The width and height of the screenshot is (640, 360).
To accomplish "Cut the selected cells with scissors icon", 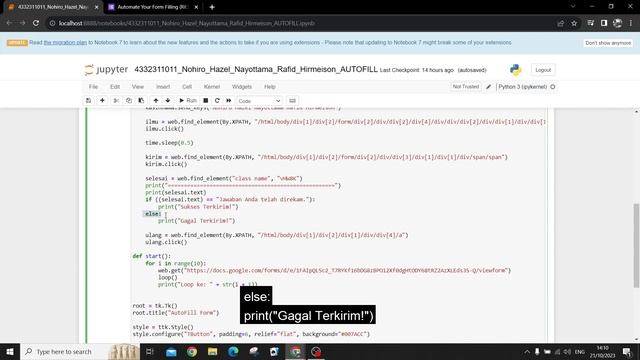I will point(116,100).
